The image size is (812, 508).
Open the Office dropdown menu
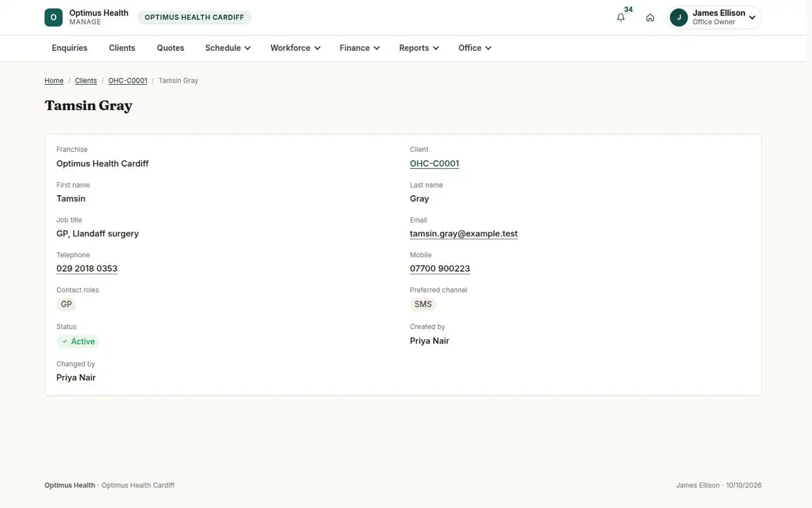pyautogui.click(x=475, y=48)
